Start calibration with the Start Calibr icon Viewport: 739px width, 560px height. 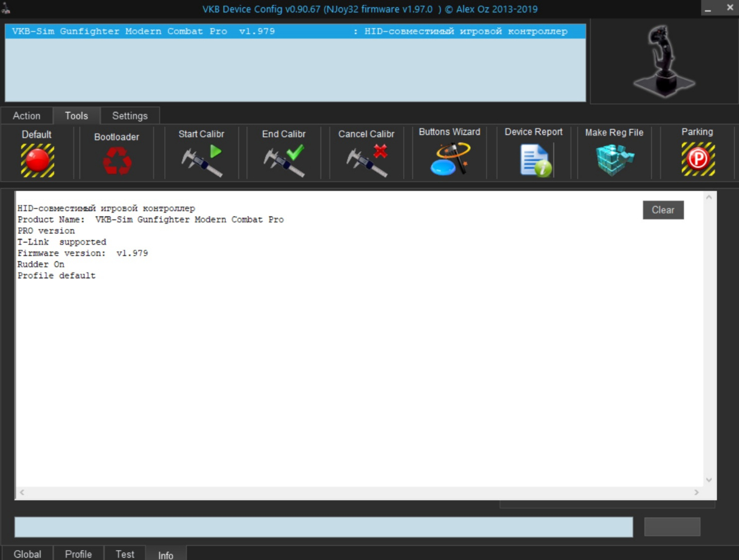[202, 161]
